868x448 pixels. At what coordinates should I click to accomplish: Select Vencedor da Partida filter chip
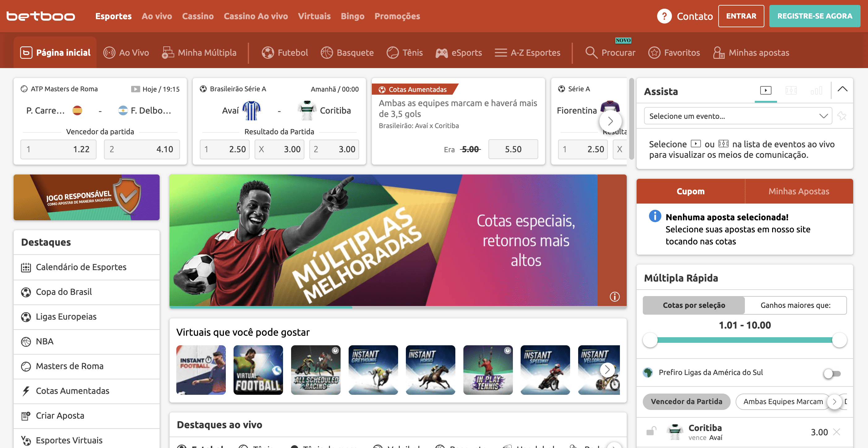(686, 401)
